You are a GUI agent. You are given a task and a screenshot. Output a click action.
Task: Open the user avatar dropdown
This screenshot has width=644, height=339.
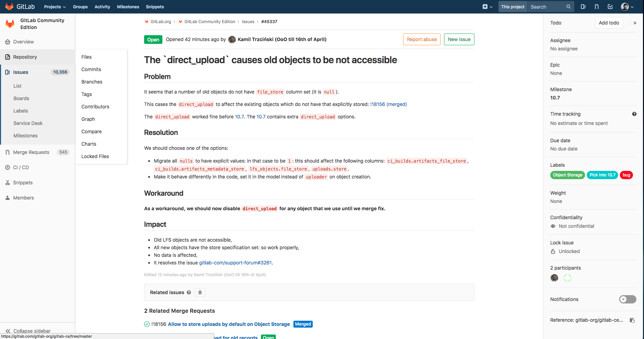(627, 7)
